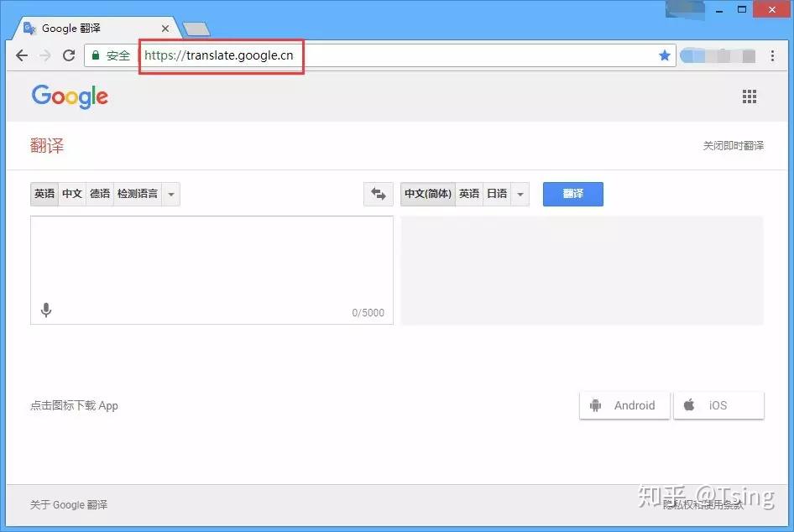The width and height of the screenshot is (794, 532).
Task: Switch source language to 德语
Action: pyautogui.click(x=99, y=194)
